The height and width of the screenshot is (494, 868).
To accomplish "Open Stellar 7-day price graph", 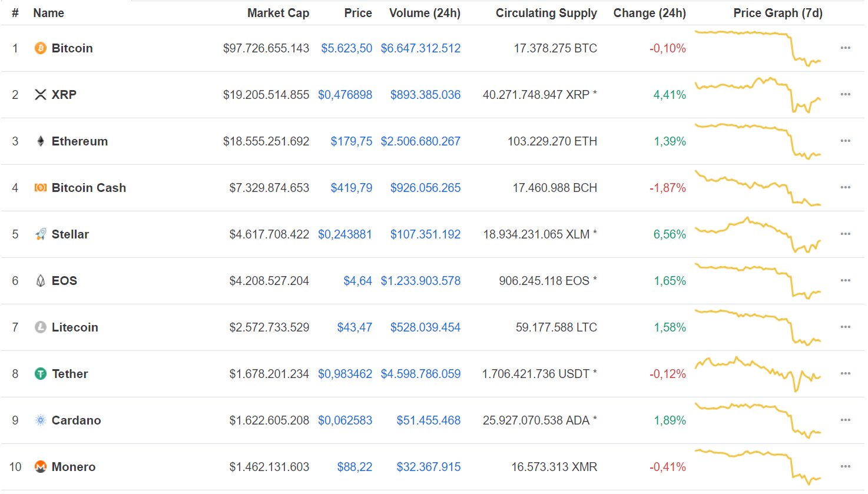I will tap(758, 234).
